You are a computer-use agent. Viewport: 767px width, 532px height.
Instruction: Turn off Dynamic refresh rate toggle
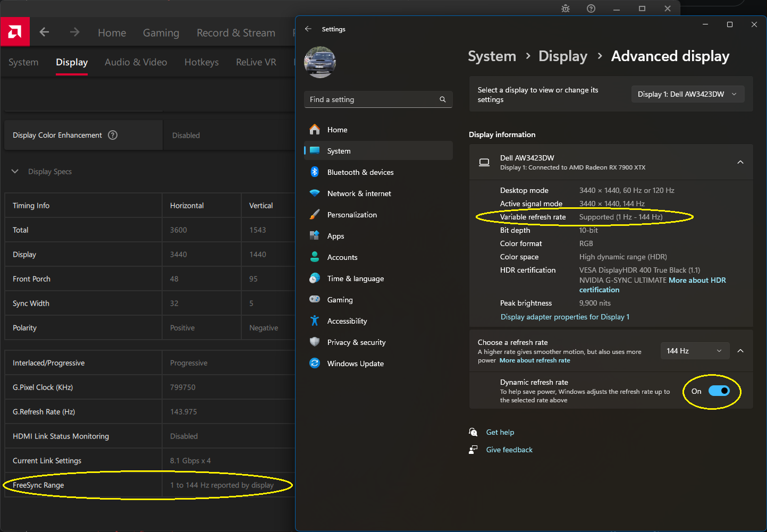(x=719, y=391)
